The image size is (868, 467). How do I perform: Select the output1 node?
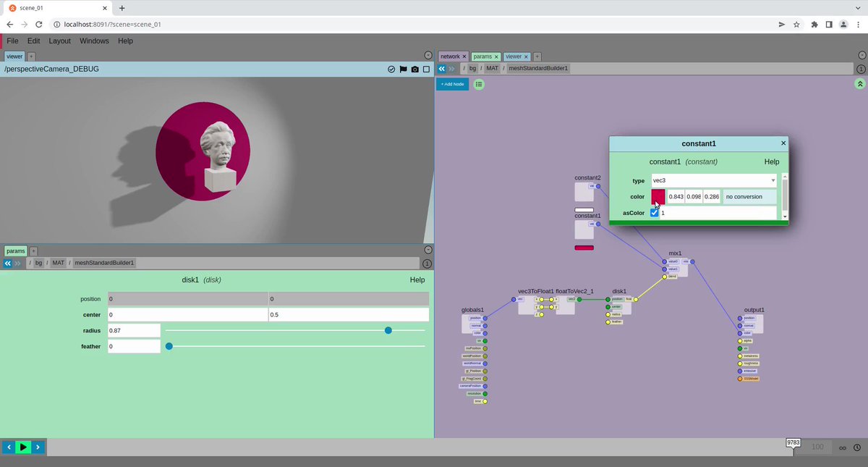[753, 324]
